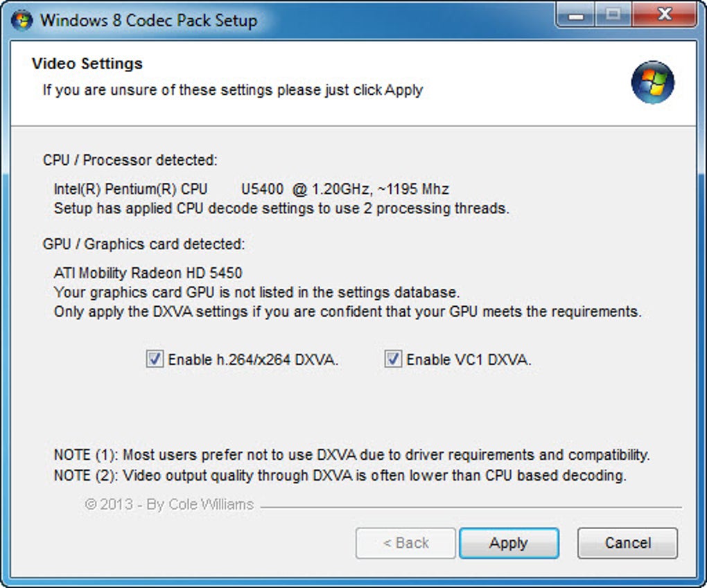Minimize the setup window

[578, 15]
